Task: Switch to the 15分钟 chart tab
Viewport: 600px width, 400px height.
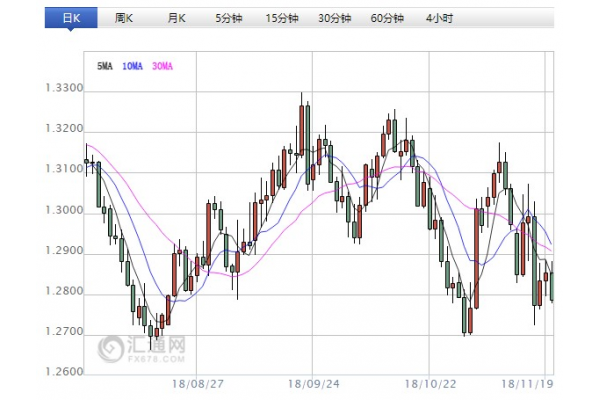Action: click(x=282, y=19)
